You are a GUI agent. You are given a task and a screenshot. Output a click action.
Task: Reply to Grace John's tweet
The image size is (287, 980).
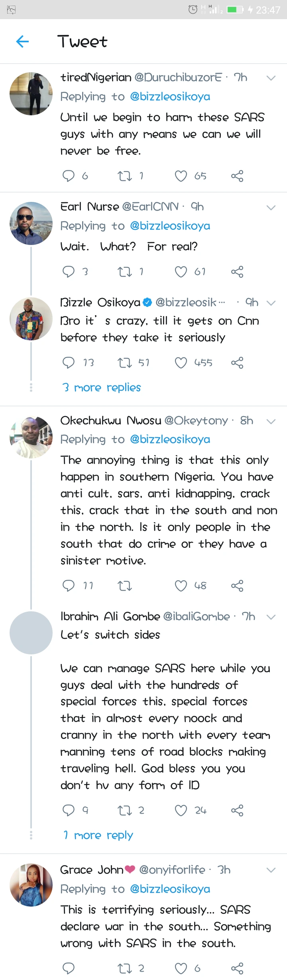pyautogui.click(x=69, y=968)
